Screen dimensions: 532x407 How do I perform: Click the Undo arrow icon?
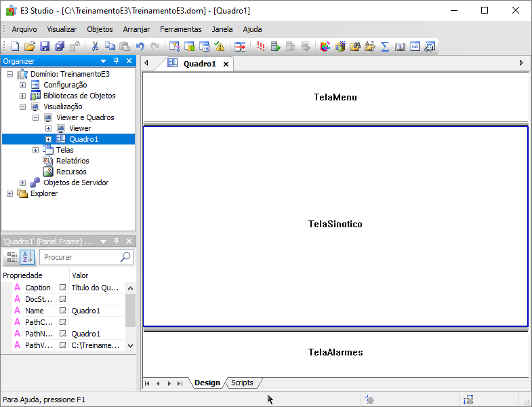140,47
